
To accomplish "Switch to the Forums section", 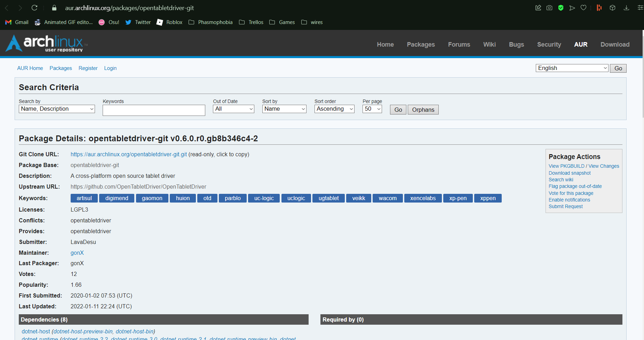I will pyautogui.click(x=459, y=44).
